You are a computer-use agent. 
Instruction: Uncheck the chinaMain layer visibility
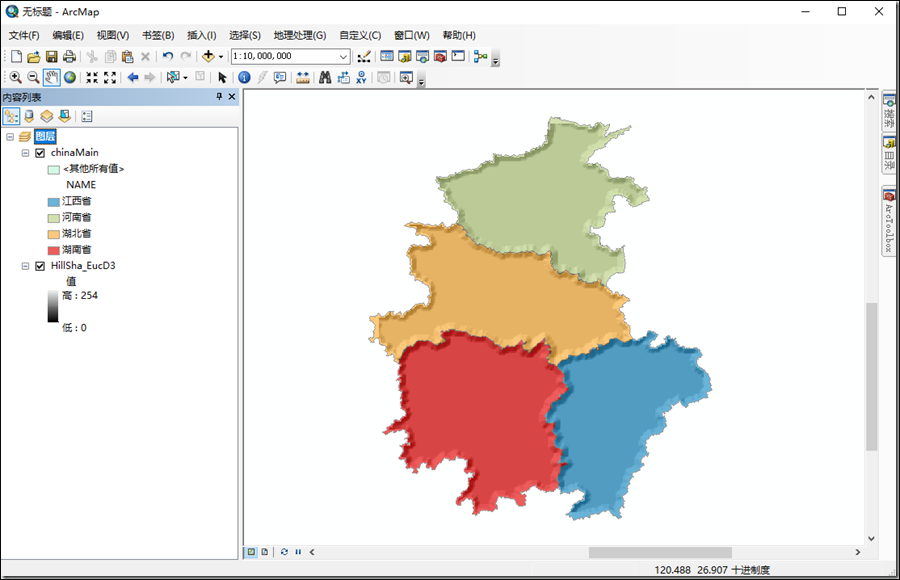40,152
